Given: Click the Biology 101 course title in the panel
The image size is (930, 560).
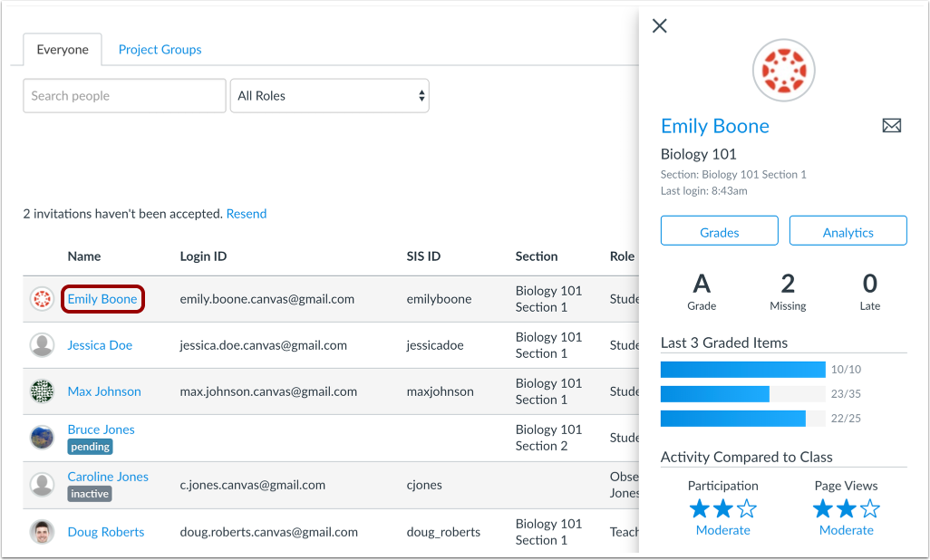Looking at the screenshot, I should (699, 154).
